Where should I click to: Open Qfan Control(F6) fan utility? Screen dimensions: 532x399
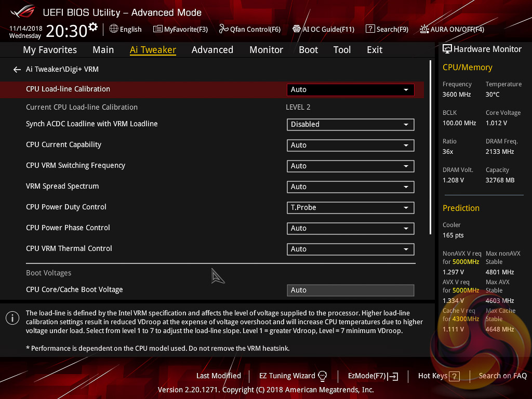tap(250, 30)
